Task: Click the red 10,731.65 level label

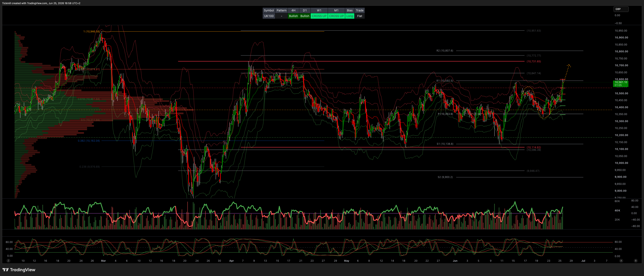Action: click(533, 61)
